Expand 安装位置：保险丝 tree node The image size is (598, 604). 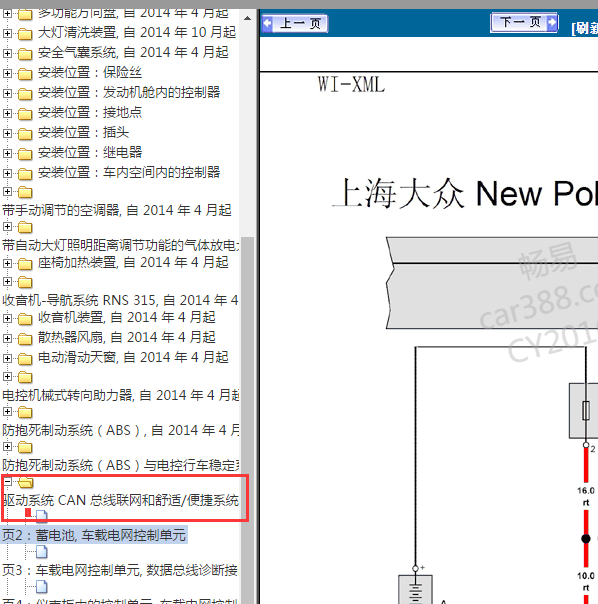tap(7, 73)
